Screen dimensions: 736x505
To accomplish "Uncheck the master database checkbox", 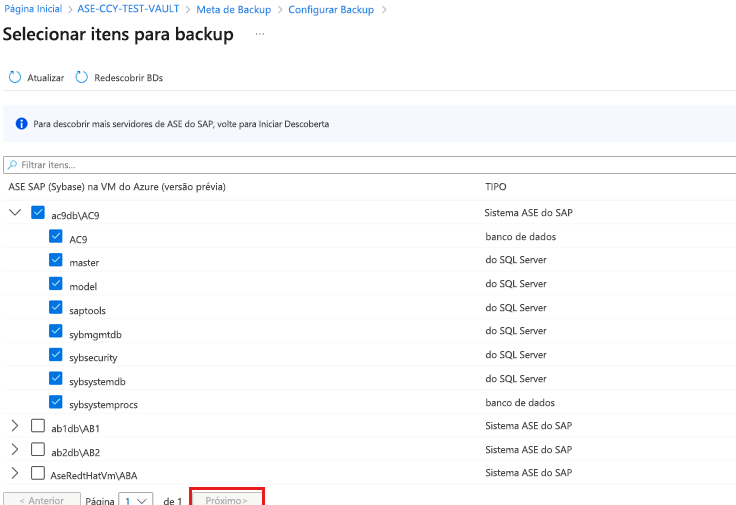I will tap(56, 261).
